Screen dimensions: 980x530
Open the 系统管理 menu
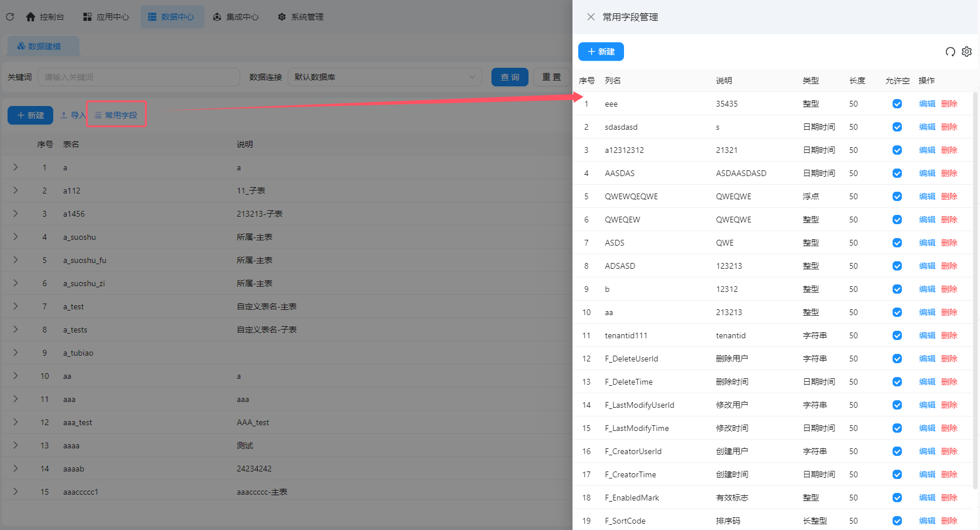pyautogui.click(x=301, y=17)
